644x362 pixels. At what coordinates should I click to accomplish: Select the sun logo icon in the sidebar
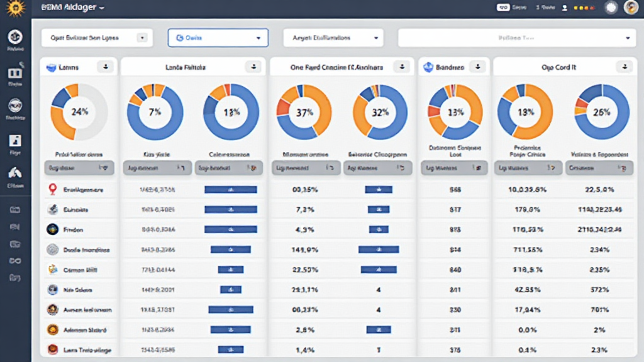coord(17,7)
